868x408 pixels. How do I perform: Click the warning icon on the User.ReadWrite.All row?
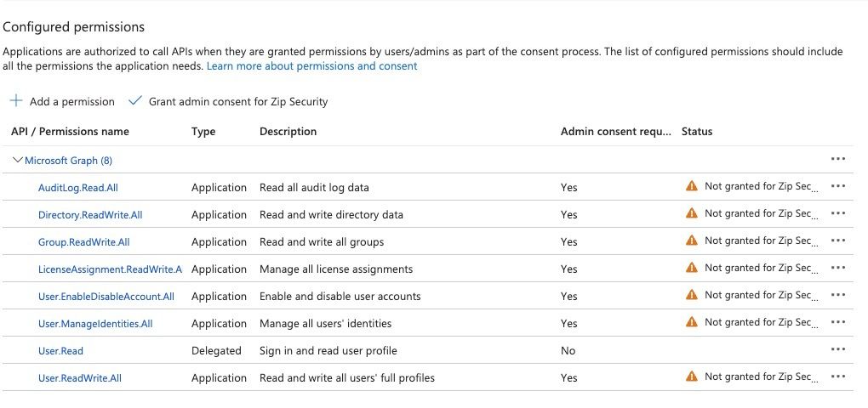pyautogui.click(x=692, y=377)
